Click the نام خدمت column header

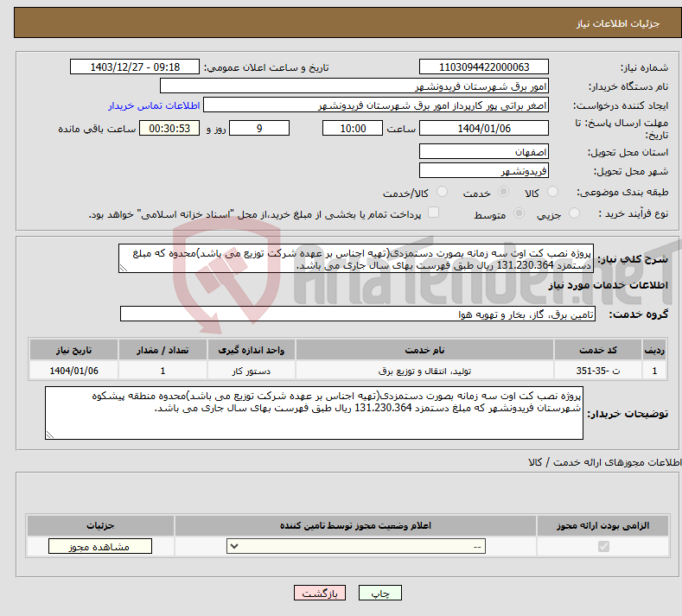point(424,350)
